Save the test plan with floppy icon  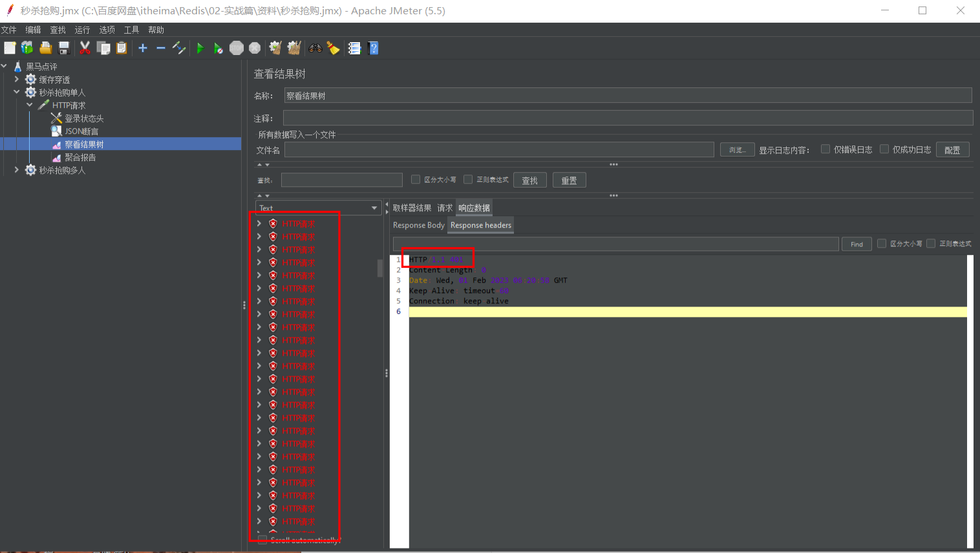tap(63, 48)
